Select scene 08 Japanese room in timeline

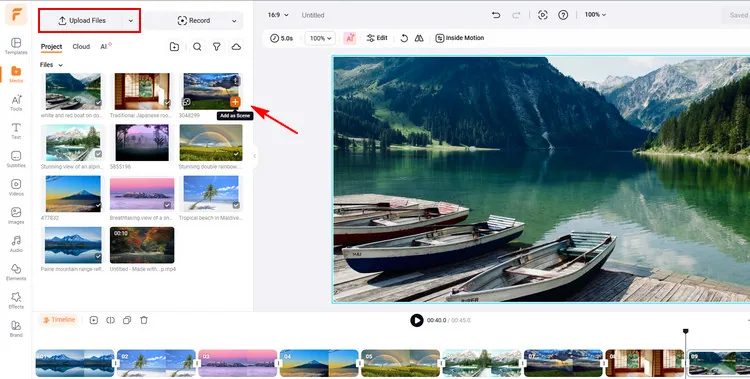644,363
